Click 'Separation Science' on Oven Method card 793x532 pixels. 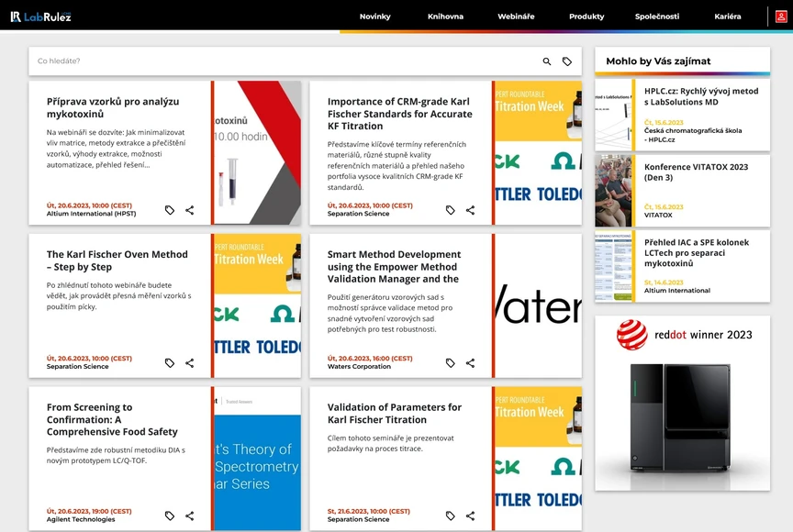(x=77, y=366)
